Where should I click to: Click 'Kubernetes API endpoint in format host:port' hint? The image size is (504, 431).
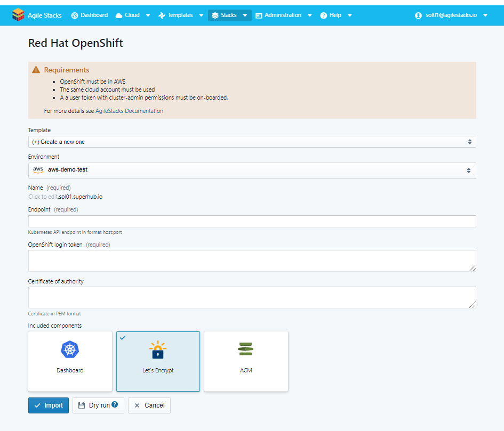[75, 232]
